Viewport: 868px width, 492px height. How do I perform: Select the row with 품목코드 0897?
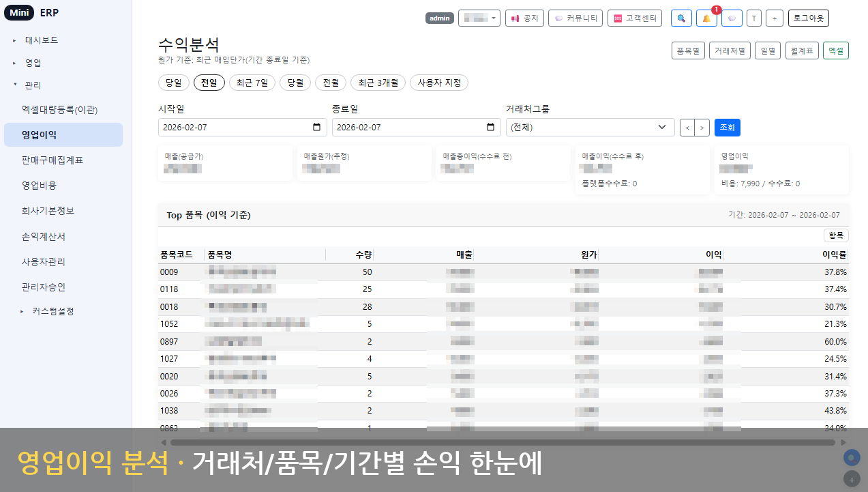click(x=503, y=341)
